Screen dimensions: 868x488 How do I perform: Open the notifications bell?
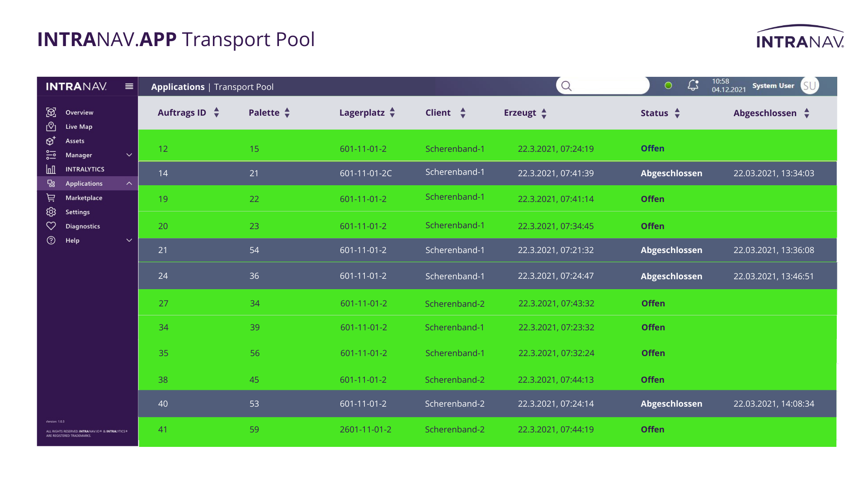click(693, 85)
